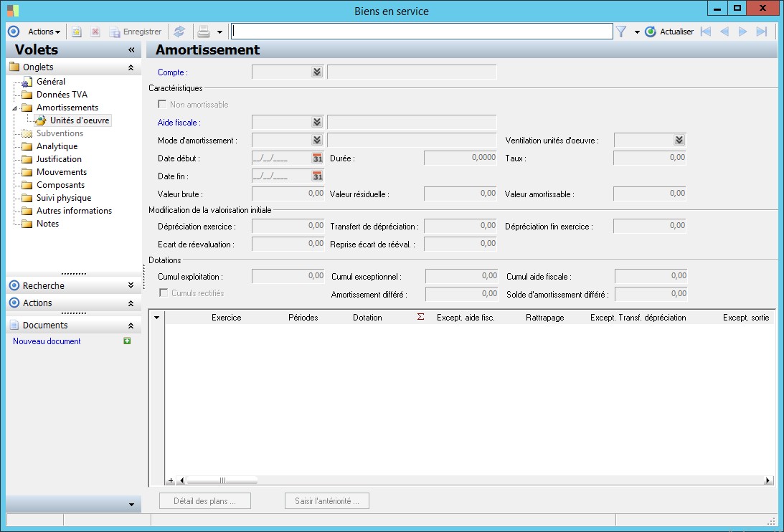Click the green add document icon

pyautogui.click(x=127, y=341)
